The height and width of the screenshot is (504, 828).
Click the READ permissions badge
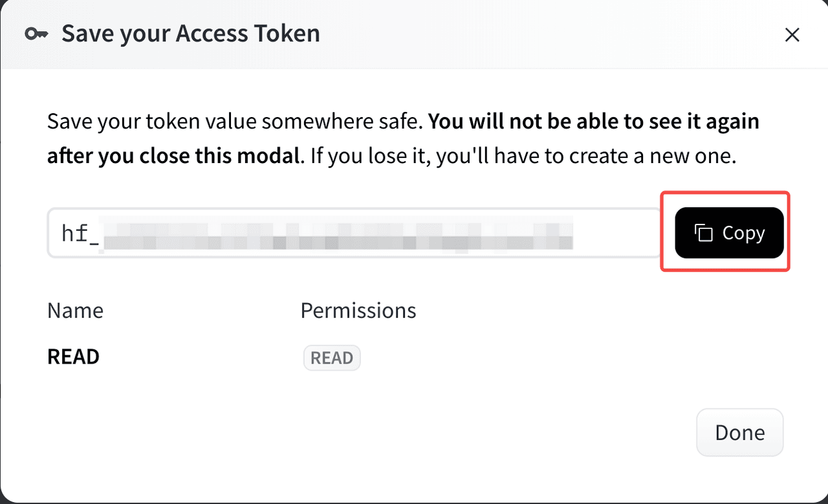pos(332,357)
